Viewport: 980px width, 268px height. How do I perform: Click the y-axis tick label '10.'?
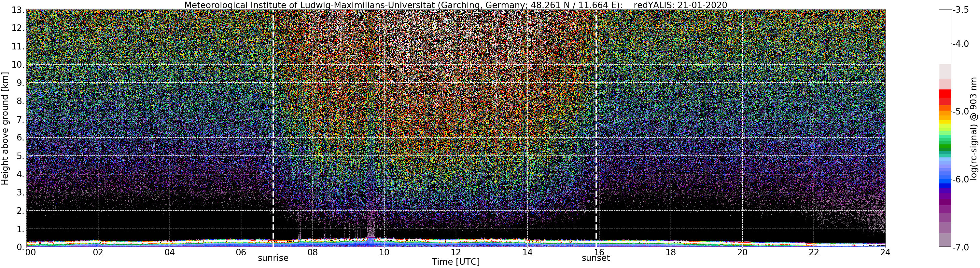[x=18, y=65]
